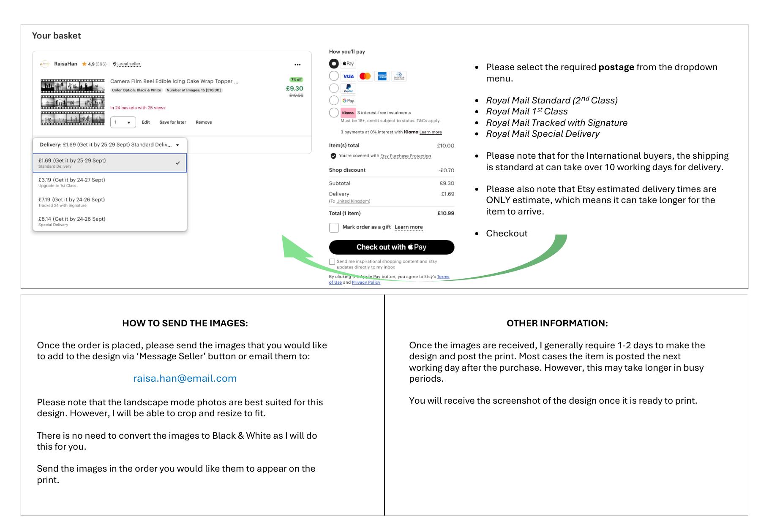Select the credit card payment radio button

pos(334,76)
